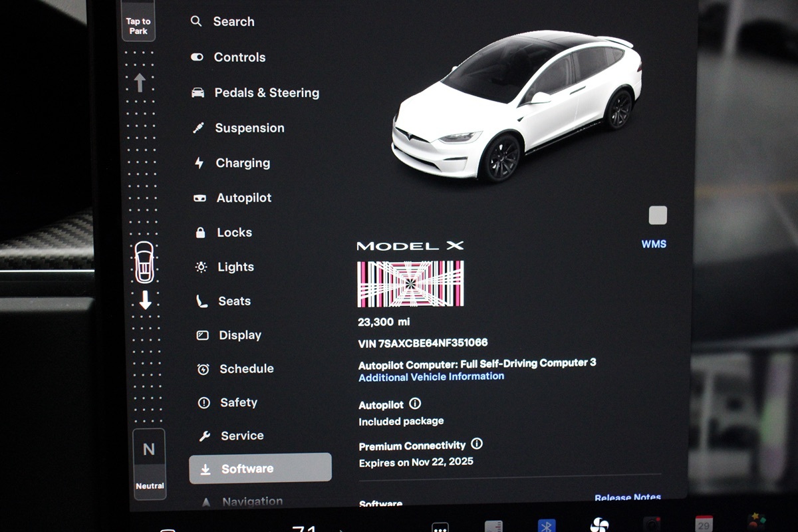798x532 pixels.
Task: Tap the WMS vehicle name label
Action: 654,244
